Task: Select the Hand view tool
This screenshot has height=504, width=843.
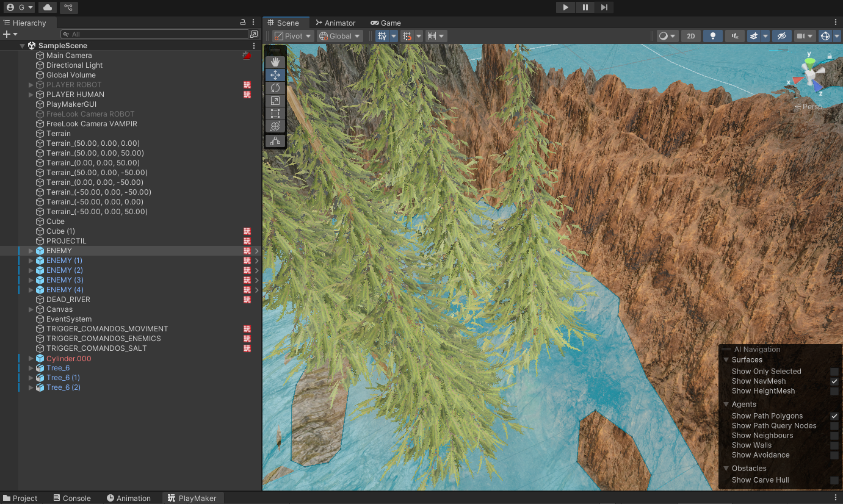Action: click(x=275, y=62)
